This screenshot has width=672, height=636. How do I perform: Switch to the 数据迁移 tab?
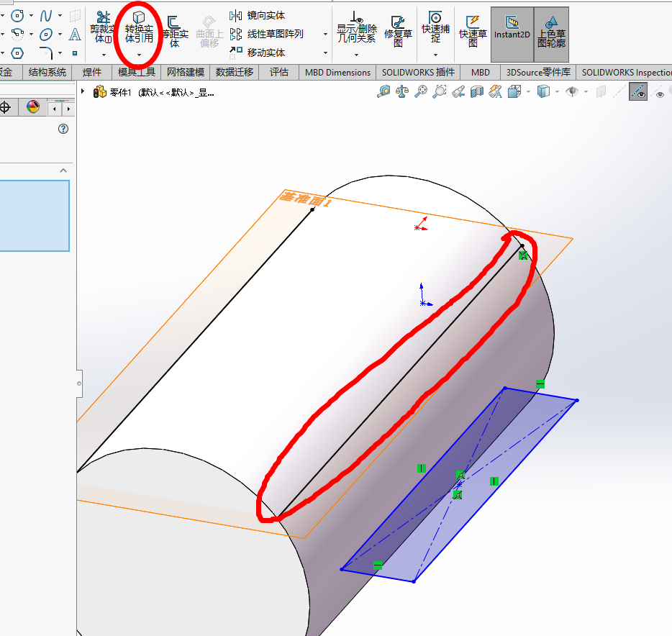(235, 73)
